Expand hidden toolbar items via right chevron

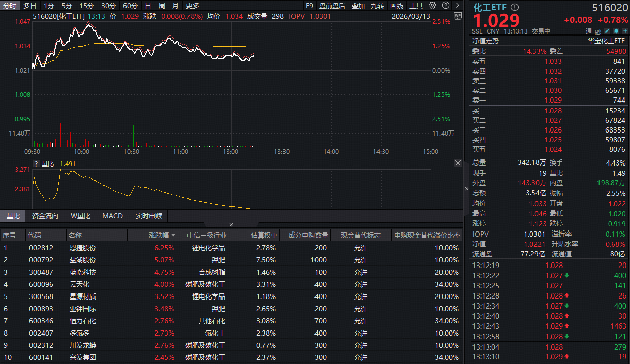coord(458,5)
